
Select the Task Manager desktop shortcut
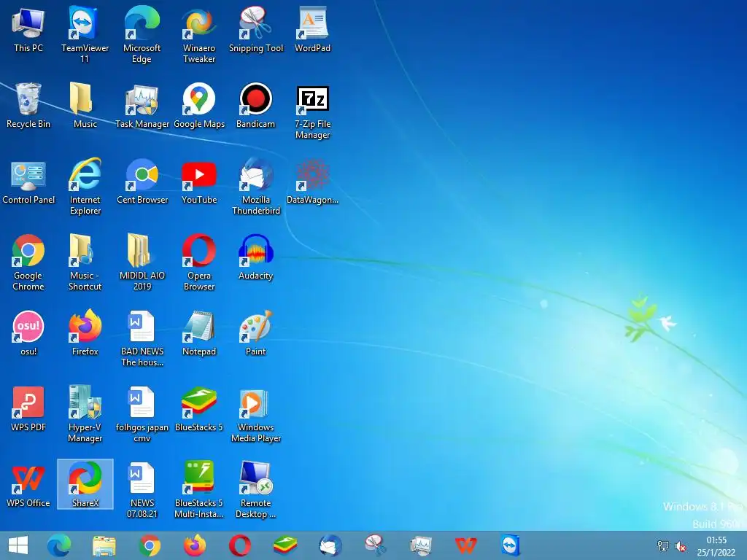pos(142,105)
